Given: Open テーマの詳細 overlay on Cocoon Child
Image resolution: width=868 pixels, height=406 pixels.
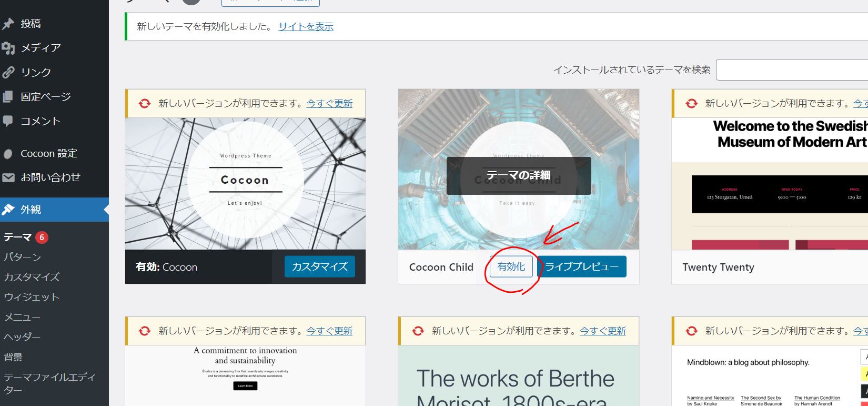Looking at the screenshot, I should pyautogui.click(x=518, y=176).
